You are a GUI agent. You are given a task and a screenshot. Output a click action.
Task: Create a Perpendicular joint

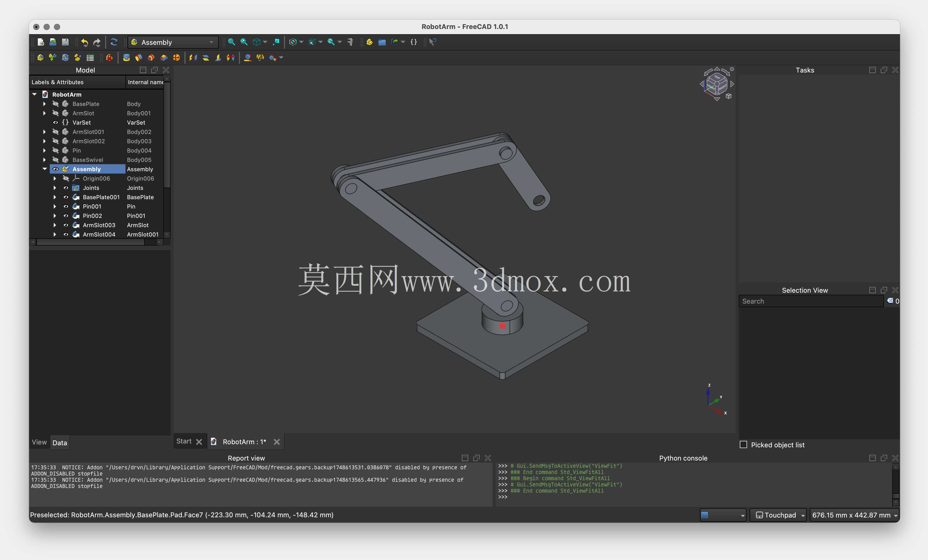point(218,58)
